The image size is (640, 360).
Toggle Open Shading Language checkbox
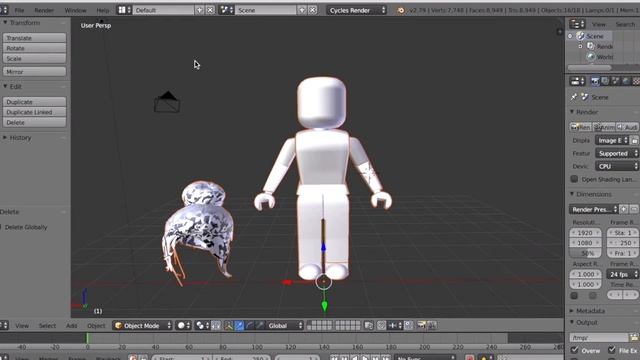tap(574, 179)
